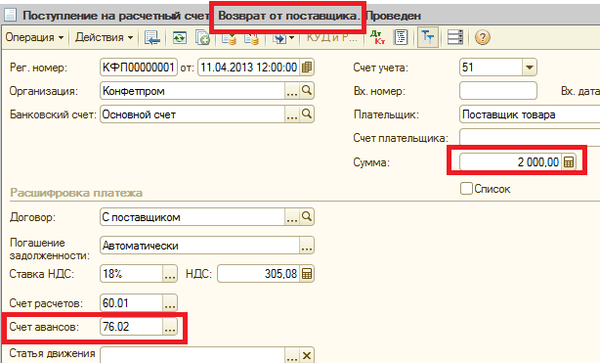Screen dimensions: 600x363
Task: Open the calculator icon for НДС
Action: pos(307,274)
